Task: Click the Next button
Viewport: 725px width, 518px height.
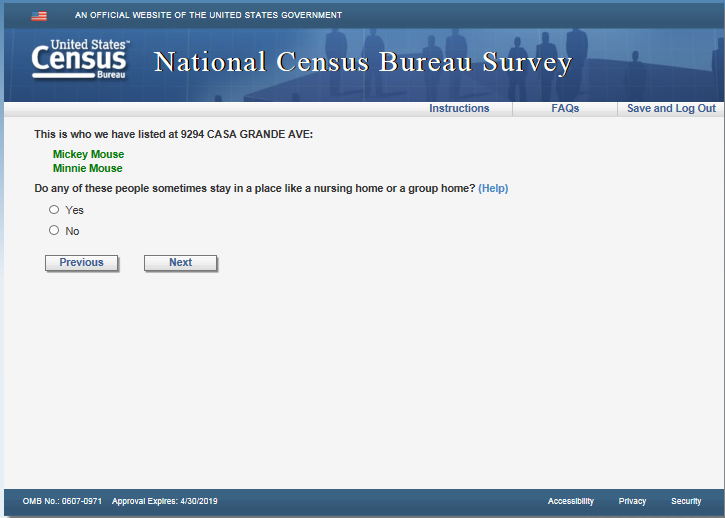Action: (x=180, y=263)
